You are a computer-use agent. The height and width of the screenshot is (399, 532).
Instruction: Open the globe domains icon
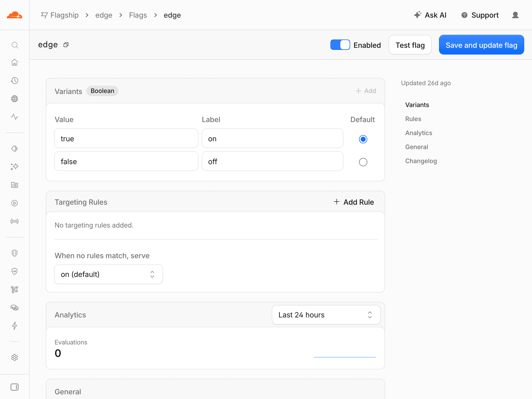pyautogui.click(x=15, y=99)
